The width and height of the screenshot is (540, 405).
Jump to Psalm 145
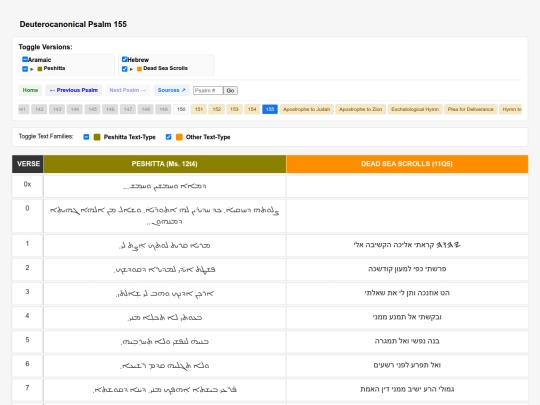pos(93,109)
